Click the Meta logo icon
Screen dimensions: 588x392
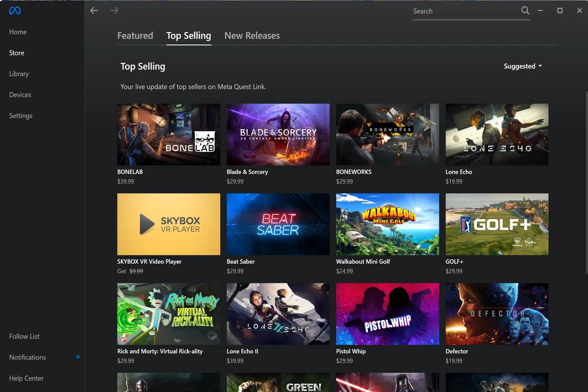coord(15,11)
